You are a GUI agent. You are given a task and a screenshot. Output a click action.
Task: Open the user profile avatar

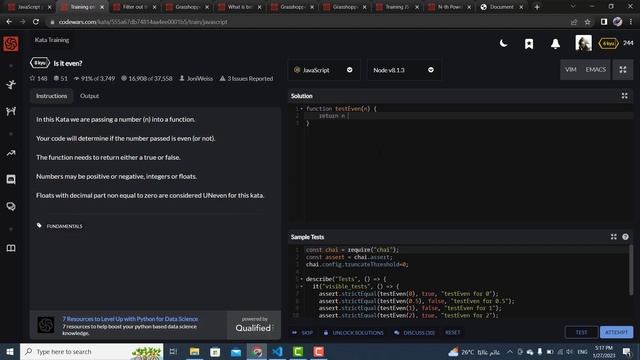pos(583,43)
